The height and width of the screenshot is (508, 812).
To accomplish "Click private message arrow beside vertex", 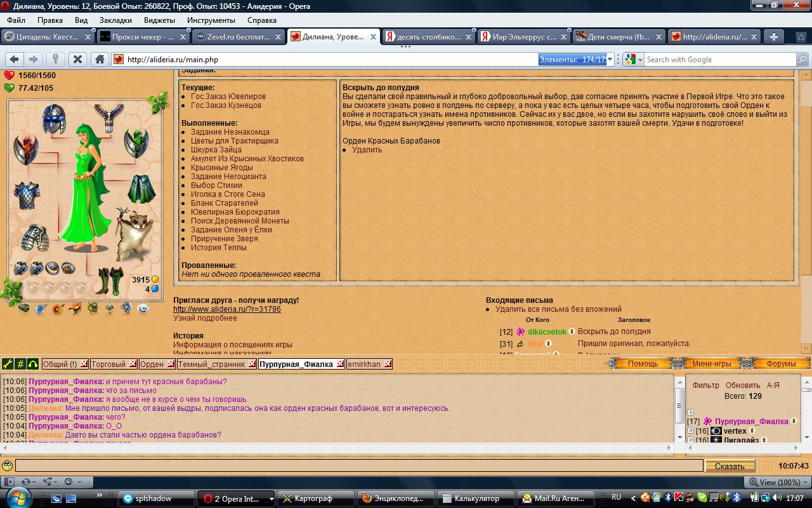I will (x=691, y=431).
